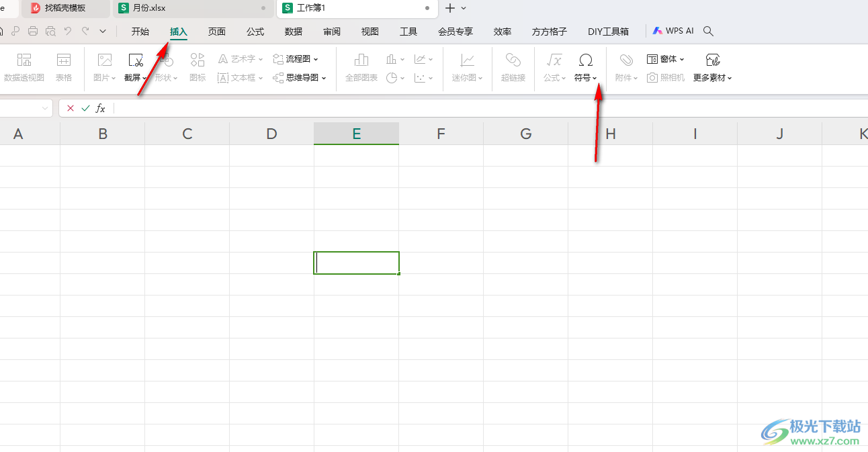The image size is (868, 452).
Task: Open the 页面 ribbon tab
Action: pyautogui.click(x=217, y=32)
